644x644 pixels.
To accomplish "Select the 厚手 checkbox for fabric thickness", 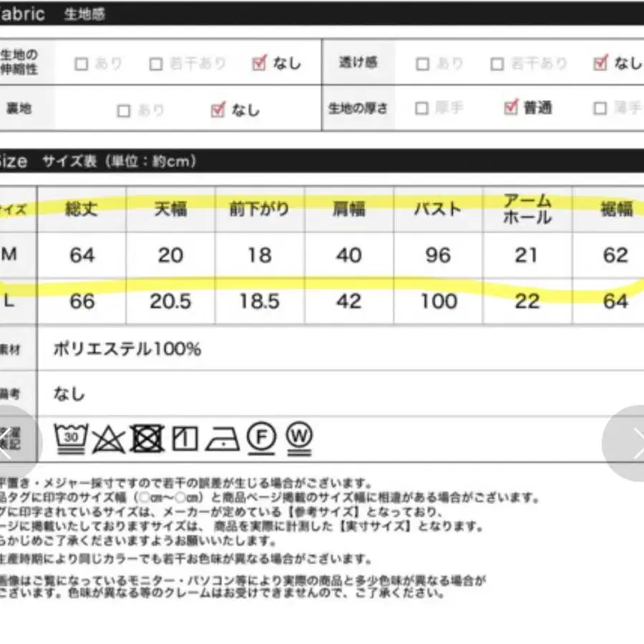I will tap(422, 108).
